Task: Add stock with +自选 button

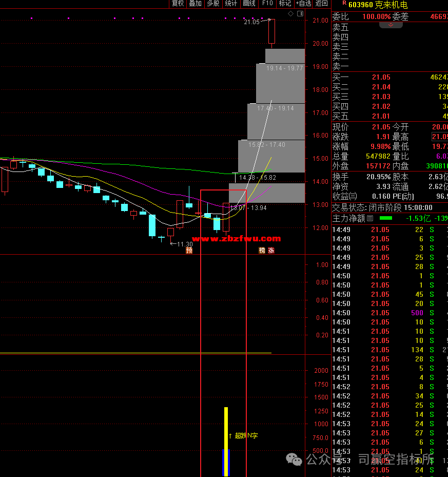Action: coord(303,4)
